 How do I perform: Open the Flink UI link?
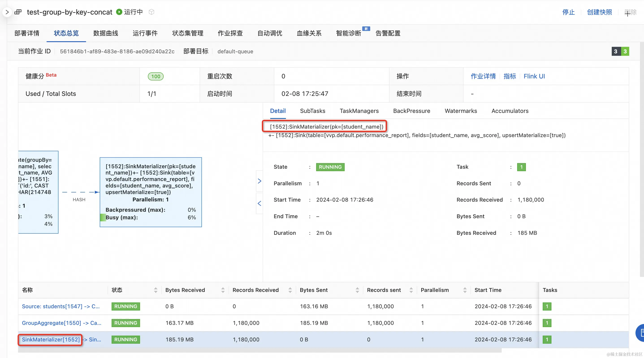pyautogui.click(x=534, y=76)
